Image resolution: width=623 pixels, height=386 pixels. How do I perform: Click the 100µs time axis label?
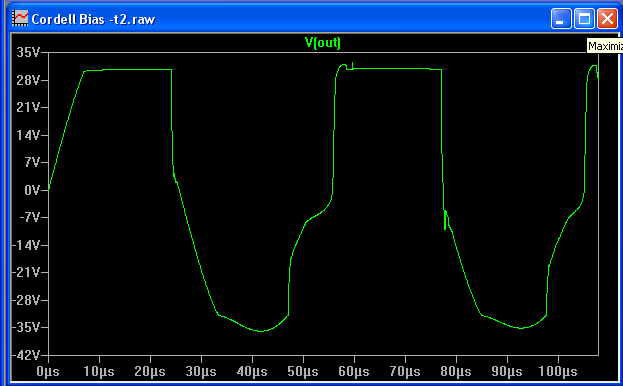tap(557, 372)
